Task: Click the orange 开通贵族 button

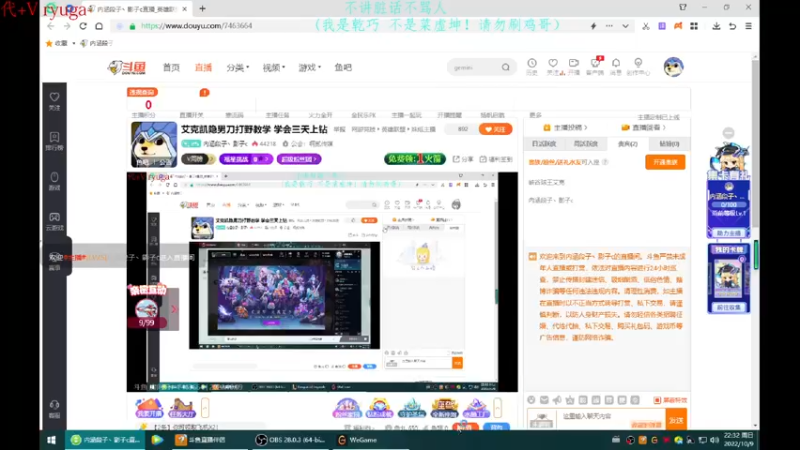Action: coord(665,162)
